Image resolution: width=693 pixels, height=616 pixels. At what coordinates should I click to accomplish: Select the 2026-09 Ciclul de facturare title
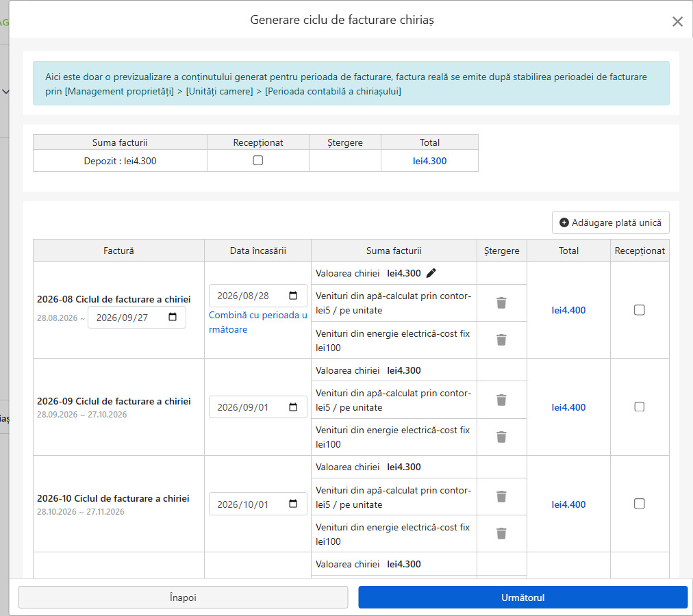[114, 401]
